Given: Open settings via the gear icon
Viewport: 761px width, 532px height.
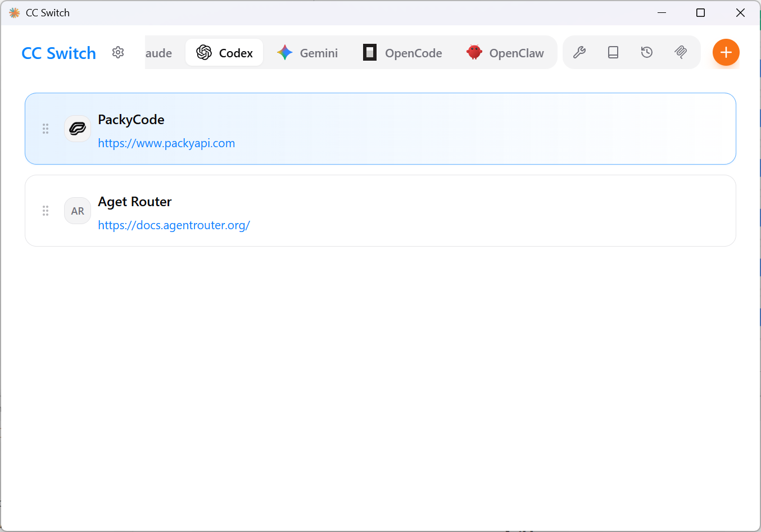Looking at the screenshot, I should pyautogui.click(x=118, y=52).
